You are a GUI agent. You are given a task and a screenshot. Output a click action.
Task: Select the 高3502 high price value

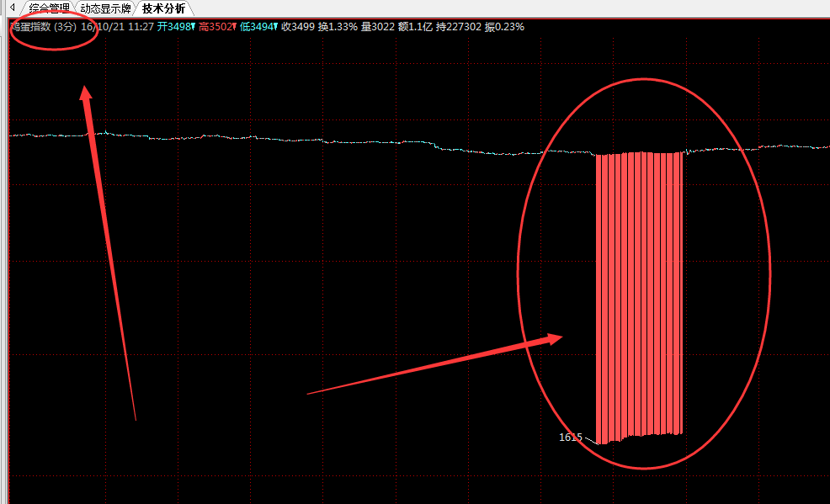click(x=214, y=27)
